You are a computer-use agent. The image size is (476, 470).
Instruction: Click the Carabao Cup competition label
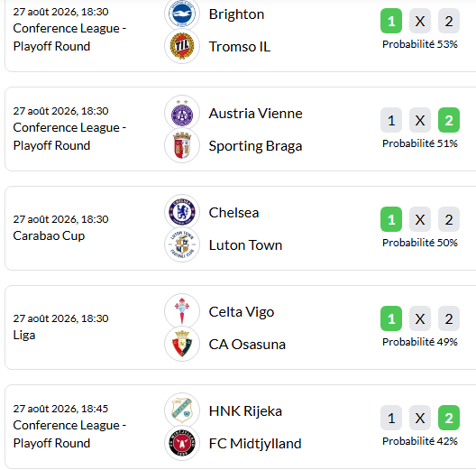click(49, 235)
